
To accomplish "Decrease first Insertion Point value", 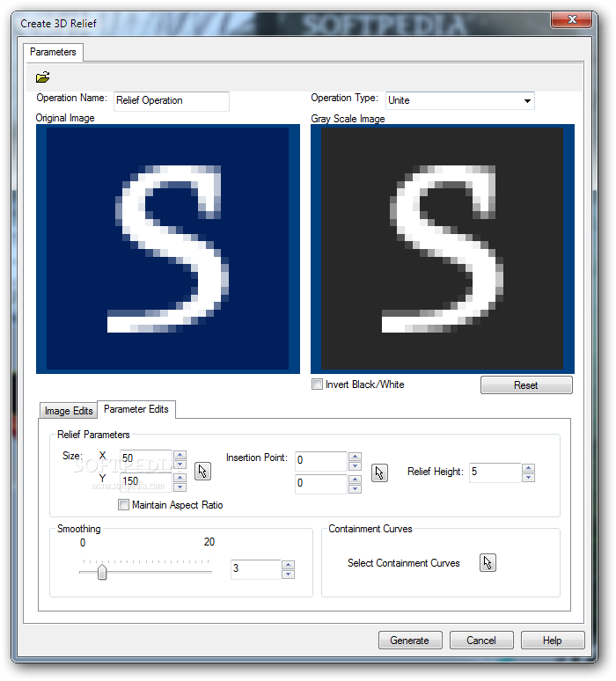I will pyautogui.click(x=355, y=466).
